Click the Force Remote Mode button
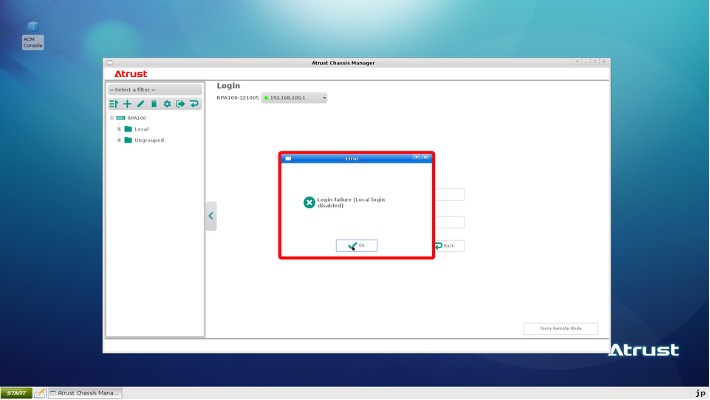 pyautogui.click(x=560, y=328)
